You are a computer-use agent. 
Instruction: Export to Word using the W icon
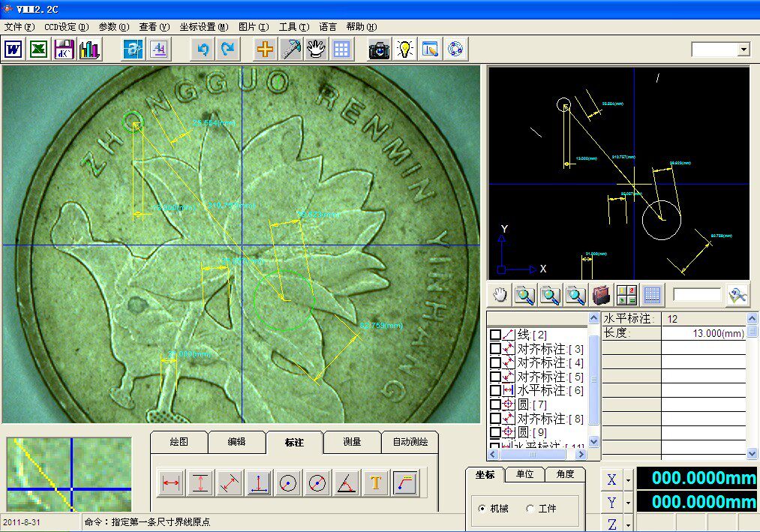tap(13, 49)
